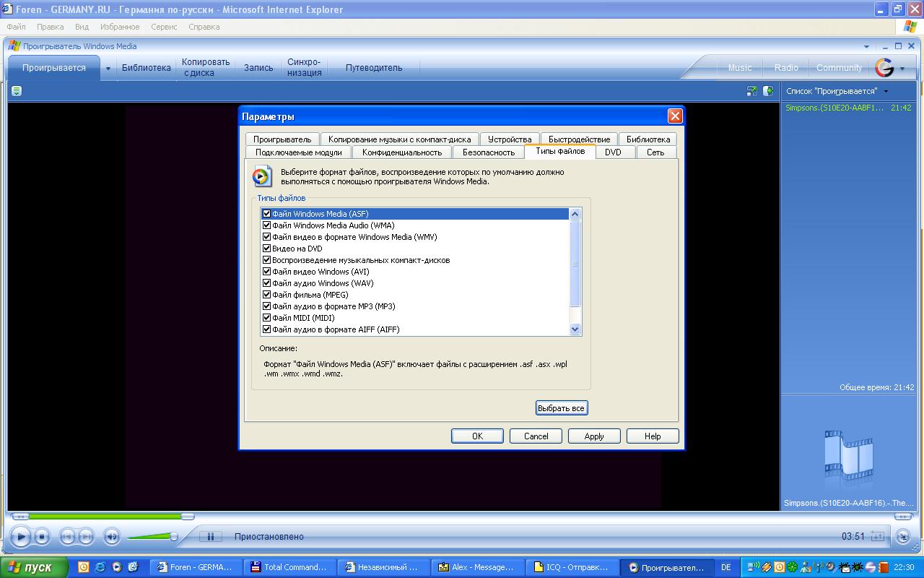
Task: Mute sound with the speaker icon
Action: coord(111,536)
